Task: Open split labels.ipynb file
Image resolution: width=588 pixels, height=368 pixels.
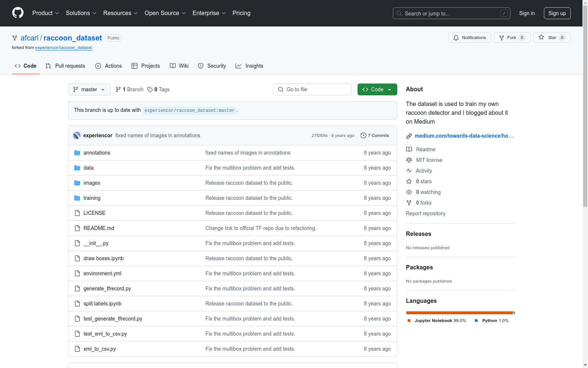Action: [103, 304]
